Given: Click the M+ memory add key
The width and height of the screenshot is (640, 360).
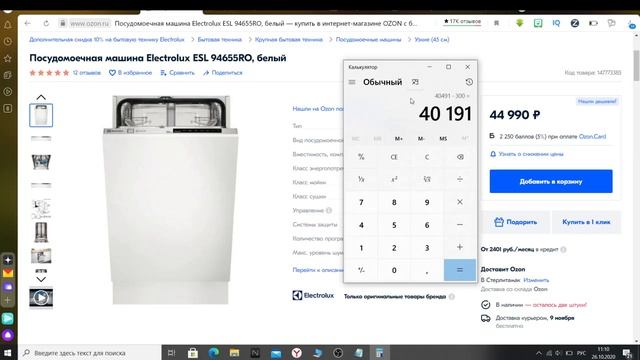Looking at the screenshot, I should pyautogui.click(x=399, y=139).
